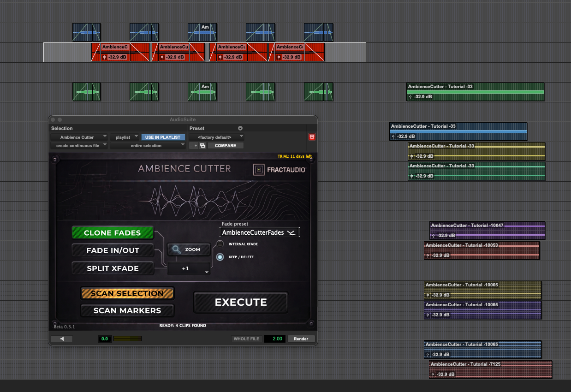Click the copy settings icon beside COMPARE
571x392 pixels.
(x=202, y=145)
